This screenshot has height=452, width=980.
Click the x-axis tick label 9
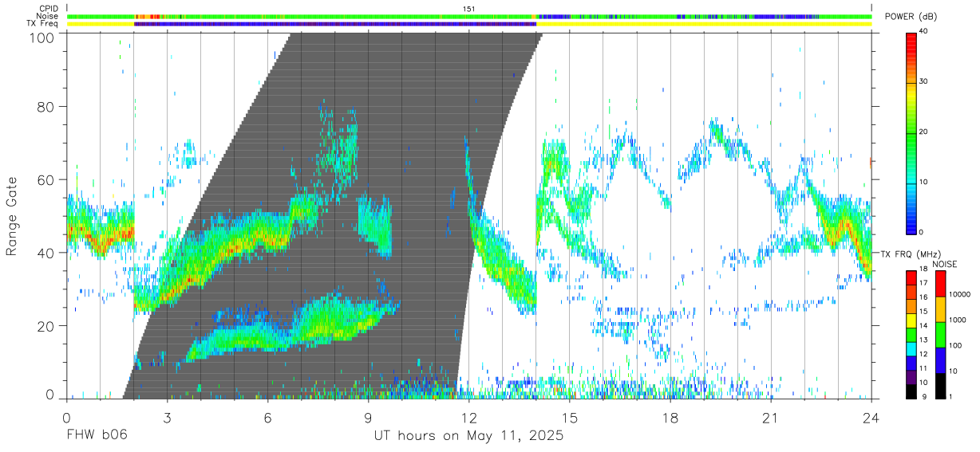point(368,418)
